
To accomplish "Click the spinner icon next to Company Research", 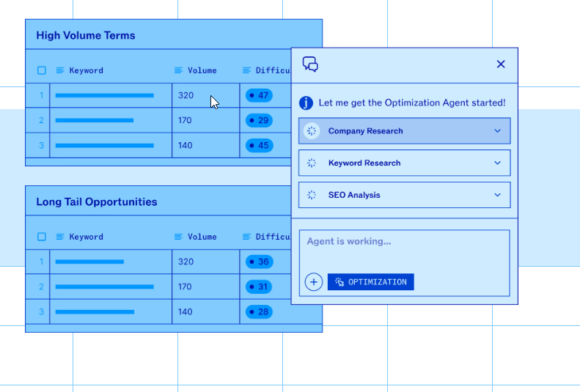I will 312,131.
